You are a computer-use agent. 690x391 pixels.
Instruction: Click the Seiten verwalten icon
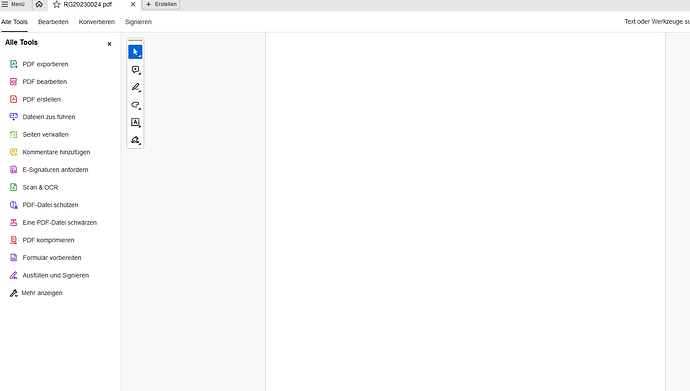pos(14,135)
